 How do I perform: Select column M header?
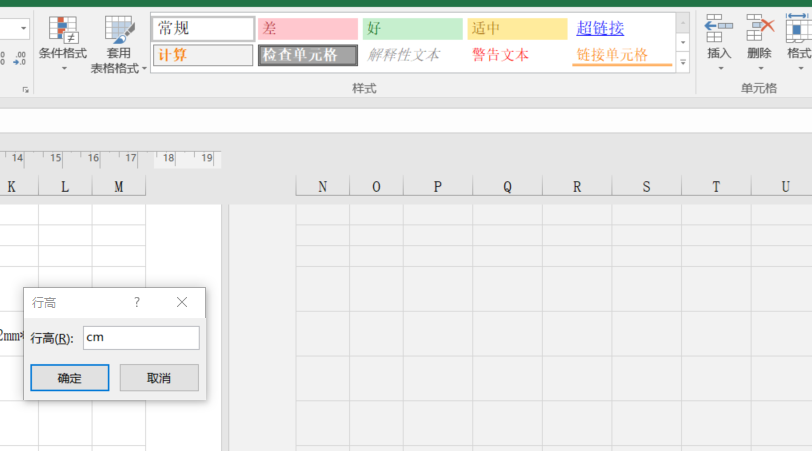(119, 186)
